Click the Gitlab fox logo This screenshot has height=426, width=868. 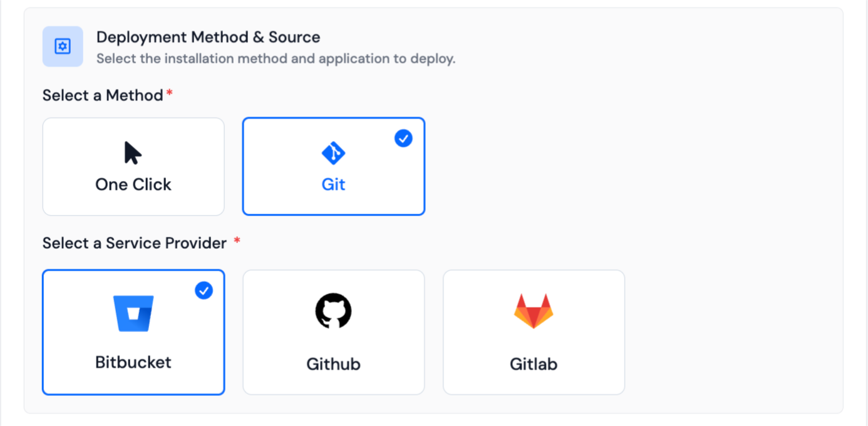534,311
